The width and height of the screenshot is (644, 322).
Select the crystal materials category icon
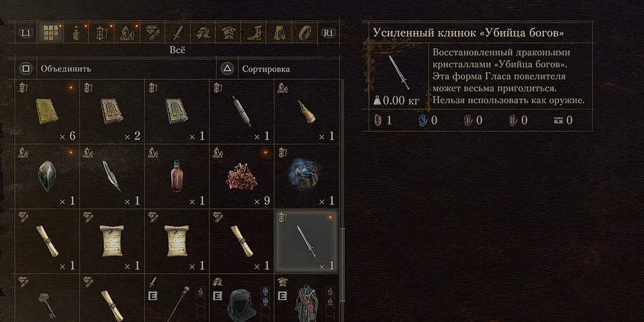point(126,33)
